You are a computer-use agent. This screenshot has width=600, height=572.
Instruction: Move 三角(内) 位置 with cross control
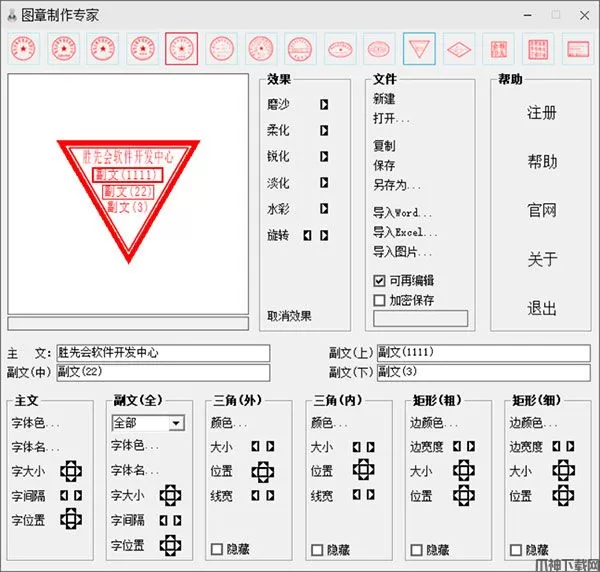pyautogui.click(x=363, y=469)
